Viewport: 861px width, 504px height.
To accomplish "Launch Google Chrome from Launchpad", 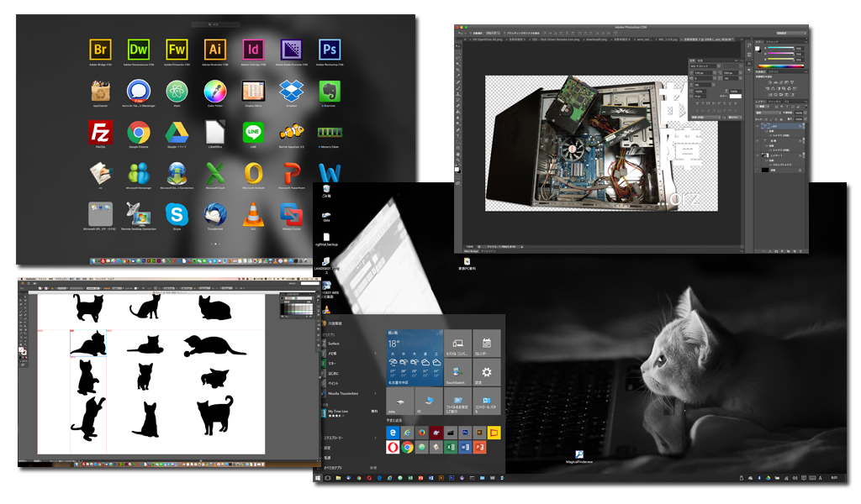I will coord(139,132).
